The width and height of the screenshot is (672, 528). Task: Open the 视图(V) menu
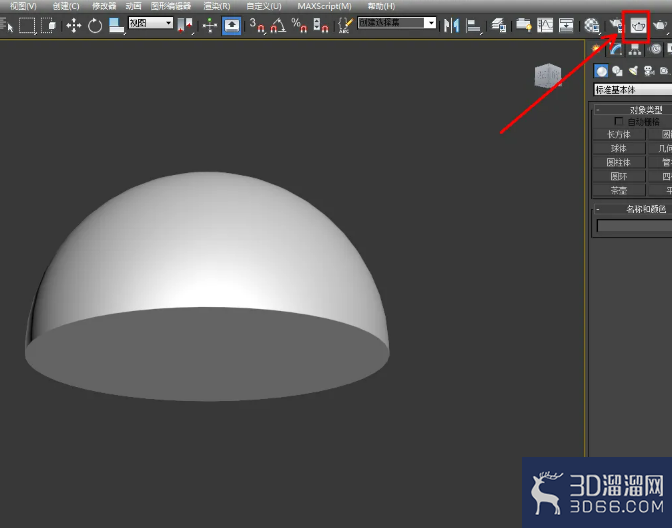point(23,6)
